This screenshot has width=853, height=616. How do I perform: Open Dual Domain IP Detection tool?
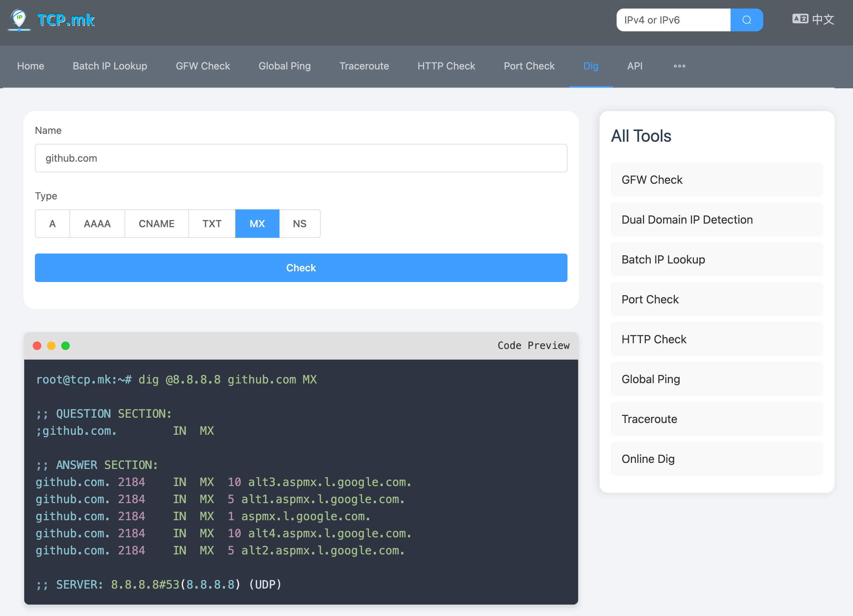tap(717, 220)
